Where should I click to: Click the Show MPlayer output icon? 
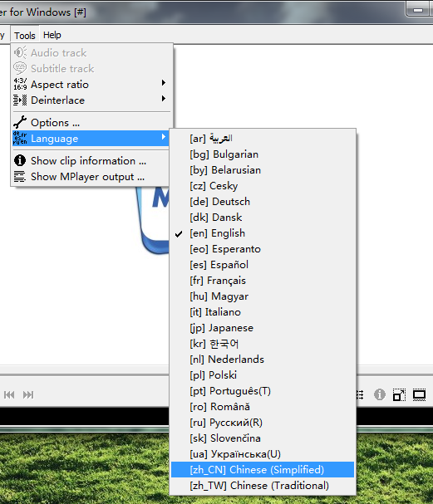pos(20,177)
